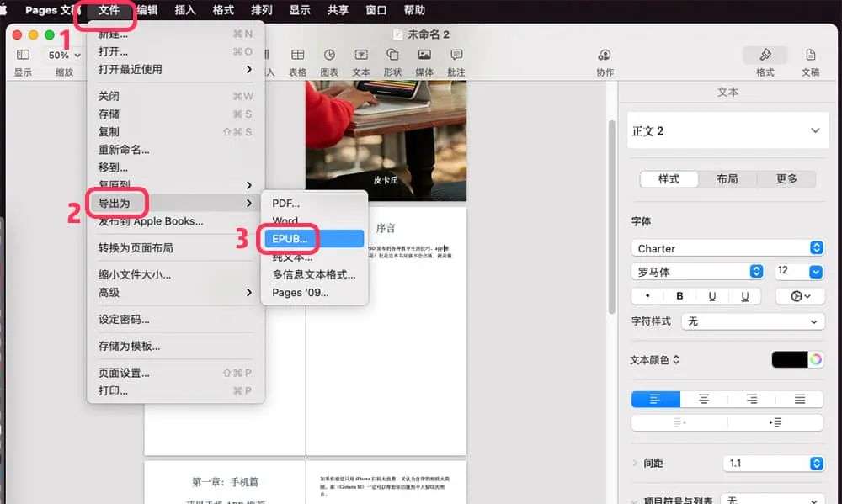Open the 共享 menu
This screenshot has height=504, width=842.
pyautogui.click(x=338, y=10)
